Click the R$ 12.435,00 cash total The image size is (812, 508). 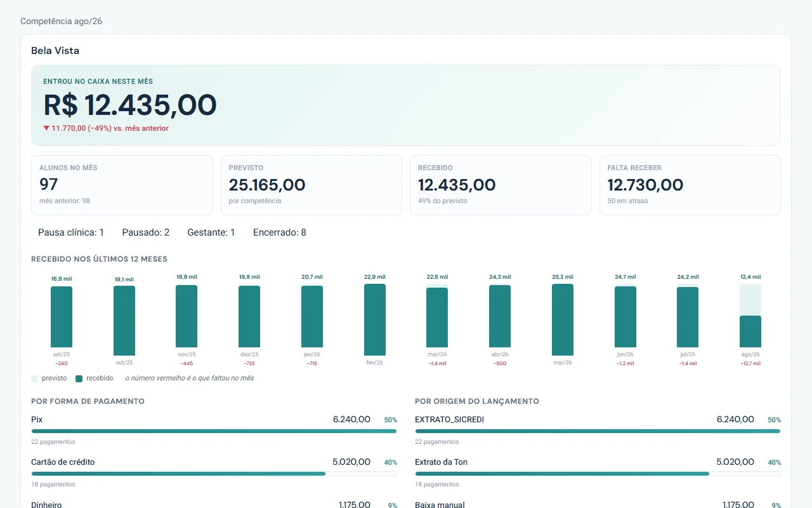(x=130, y=105)
